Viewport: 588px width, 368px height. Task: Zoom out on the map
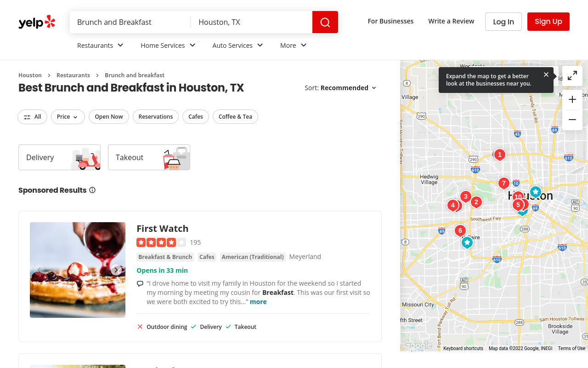point(572,120)
